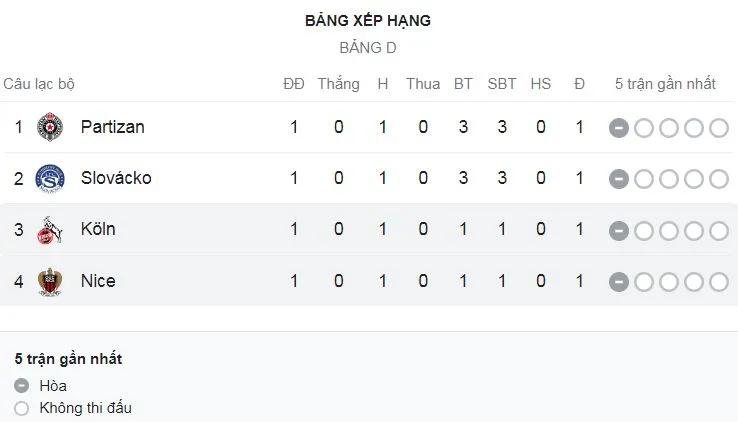Click Slovácko's draw indicator in recent matches

[x=619, y=178]
